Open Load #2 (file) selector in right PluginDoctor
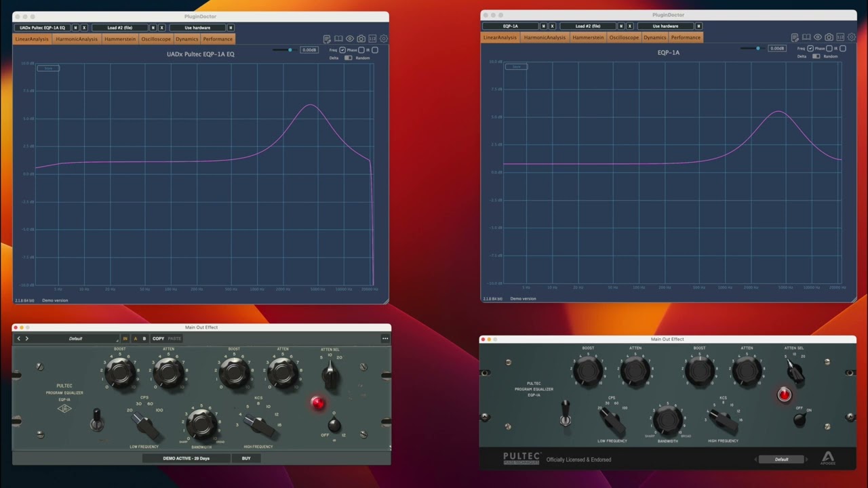This screenshot has width=868, height=488. (x=588, y=26)
